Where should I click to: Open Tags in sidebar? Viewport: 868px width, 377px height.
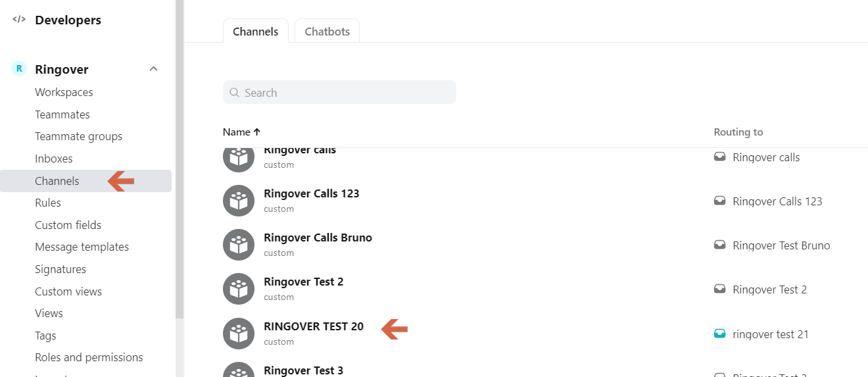pos(46,336)
